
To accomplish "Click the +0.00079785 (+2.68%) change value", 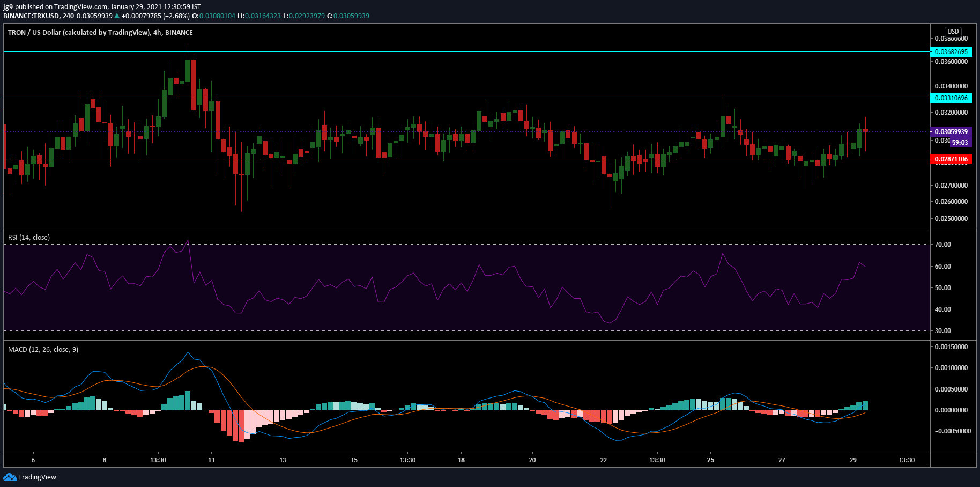I will coord(155,16).
